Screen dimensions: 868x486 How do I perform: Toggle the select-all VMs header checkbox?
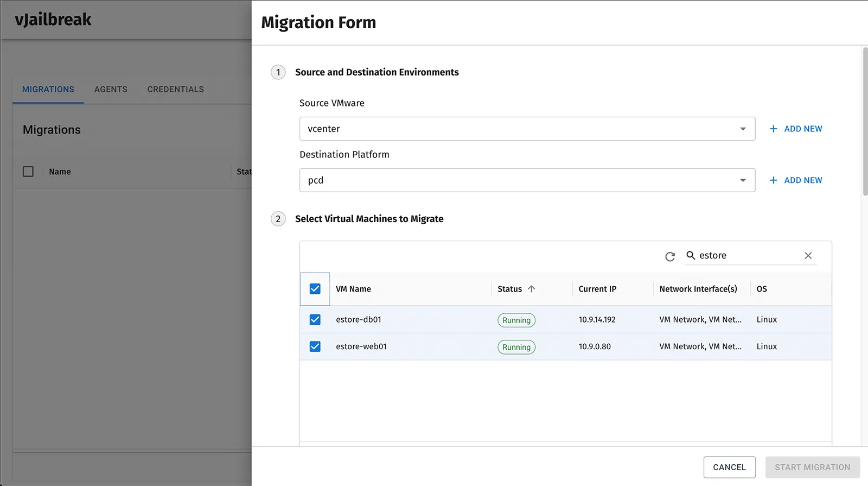[x=315, y=289]
